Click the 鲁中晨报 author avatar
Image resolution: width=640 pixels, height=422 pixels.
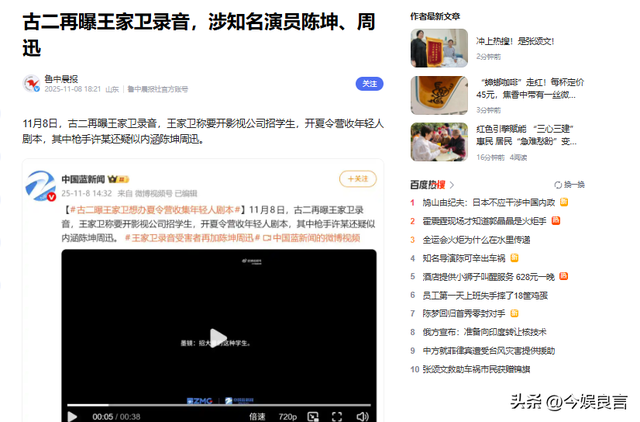[31, 84]
